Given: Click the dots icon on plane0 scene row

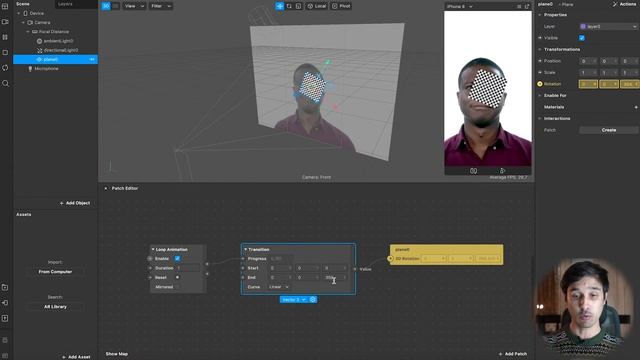Looking at the screenshot, I should (92, 60).
